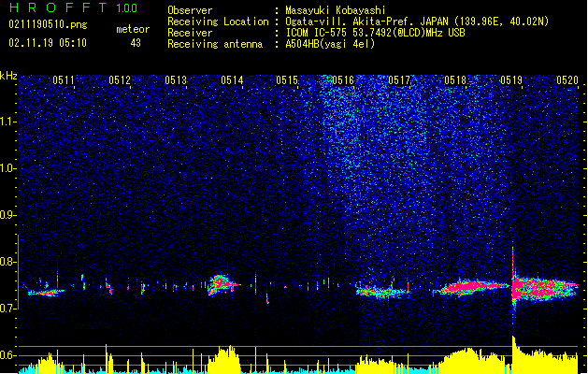The width and height of the screenshot is (588, 374).
Task: Click the 0.8 kHz axis label
Action: pos(8,262)
